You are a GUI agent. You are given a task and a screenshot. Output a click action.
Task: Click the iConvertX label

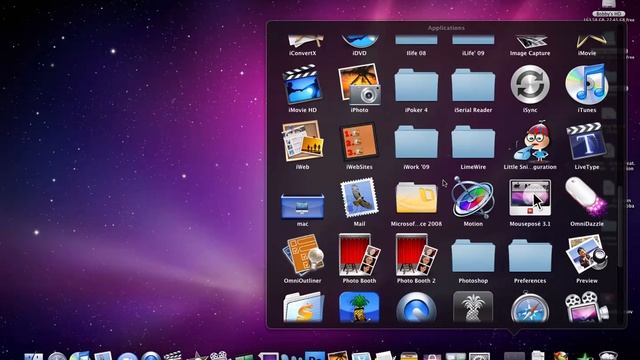point(302,53)
